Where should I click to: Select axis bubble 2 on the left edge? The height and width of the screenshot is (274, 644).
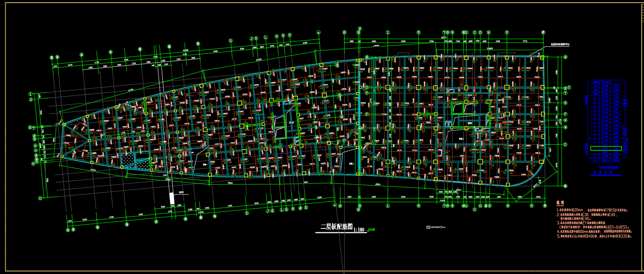pyautogui.click(x=31, y=99)
